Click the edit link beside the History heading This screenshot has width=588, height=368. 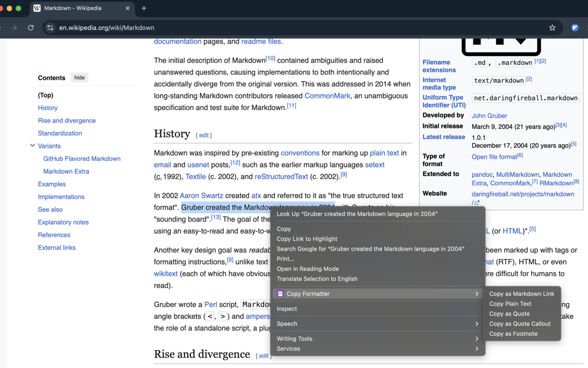pyautogui.click(x=204, y=135)
